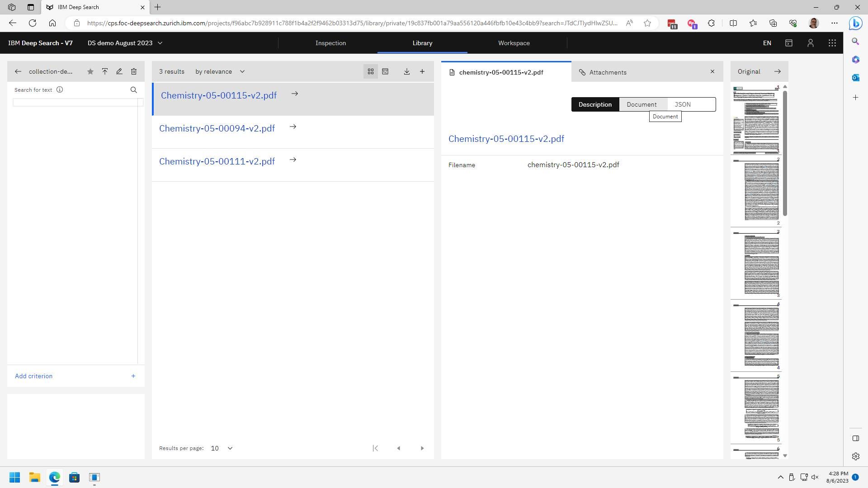Click the search magnifier in the text search

coord(134,90)
